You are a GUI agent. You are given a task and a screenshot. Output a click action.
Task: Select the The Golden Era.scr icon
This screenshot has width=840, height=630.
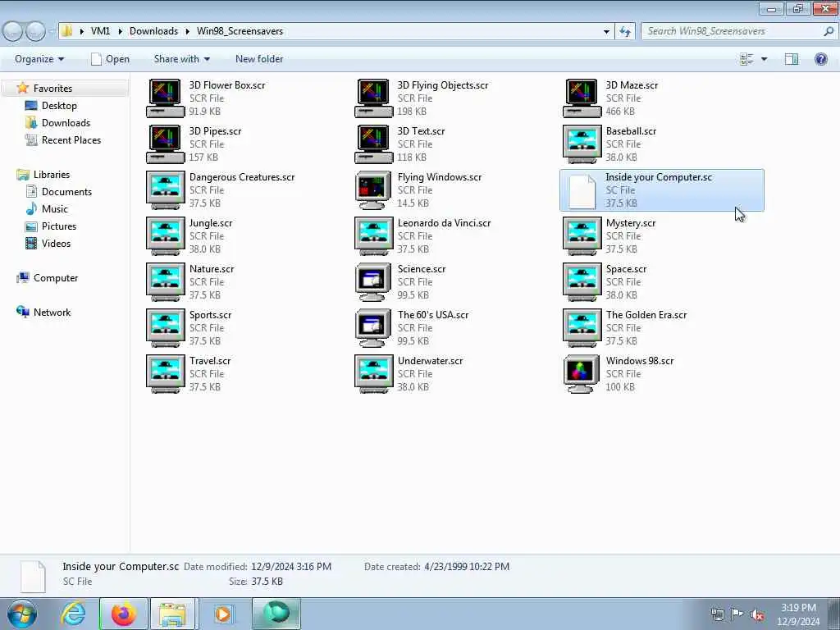click(582, 328)
